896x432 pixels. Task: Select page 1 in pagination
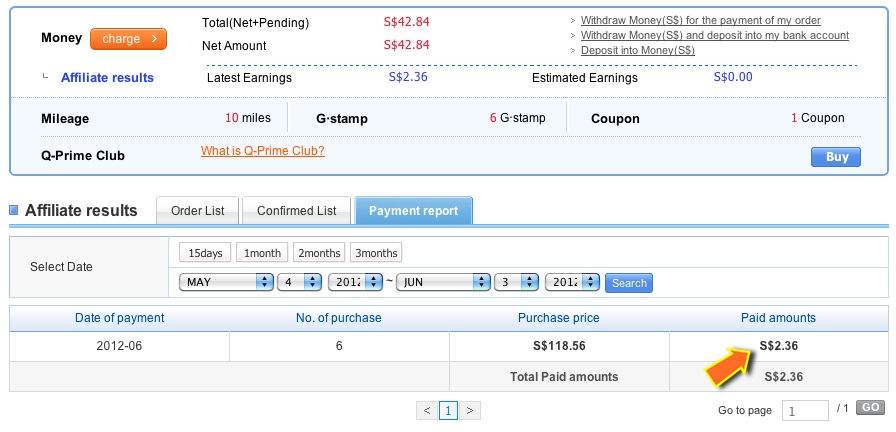click(449, 410)
